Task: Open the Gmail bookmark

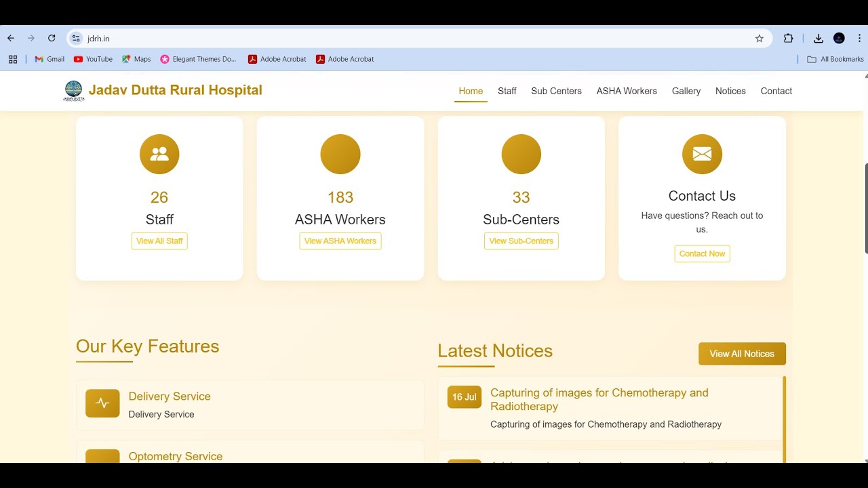Action: [50, 59]
